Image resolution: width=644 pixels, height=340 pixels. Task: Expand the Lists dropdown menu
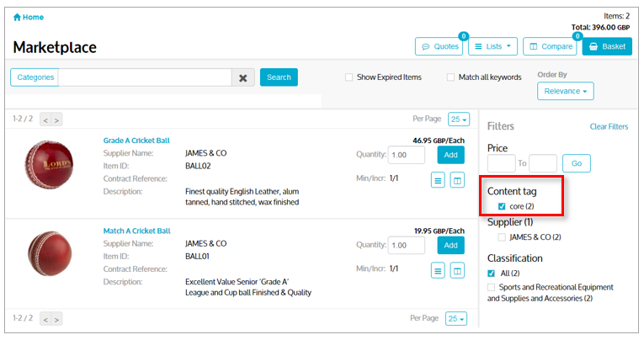click(x=492, y=46)
